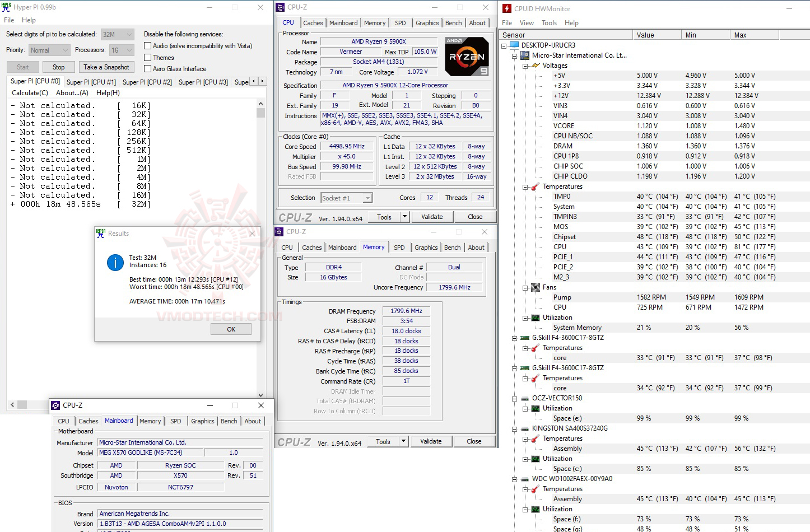Image resolution: width=810 pixels, height=532 pixels.
Task: Click the Results dialog title icon
Action: pyautogui.click(x=101, y=234)
